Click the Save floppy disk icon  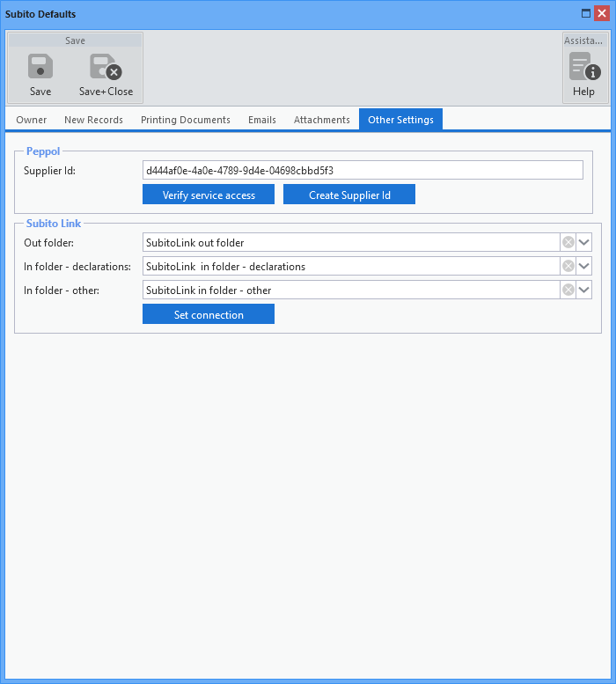click(x=40, y=66)
